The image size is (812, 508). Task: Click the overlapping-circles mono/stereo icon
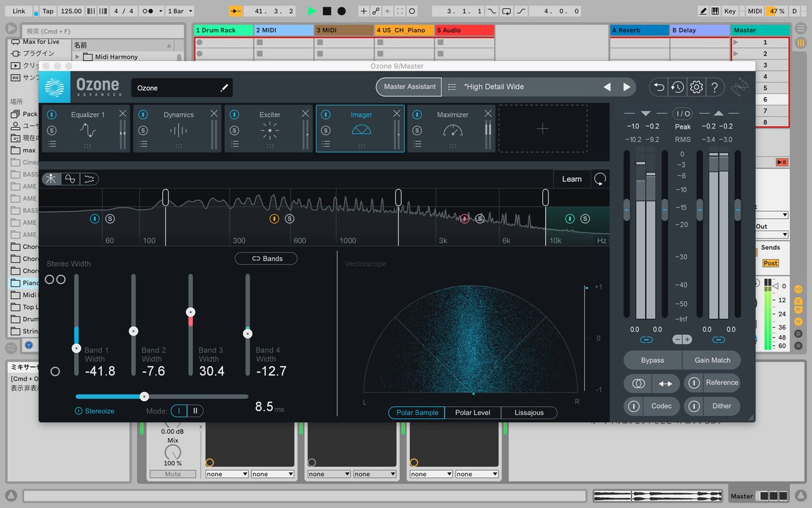tap(638, 383)
